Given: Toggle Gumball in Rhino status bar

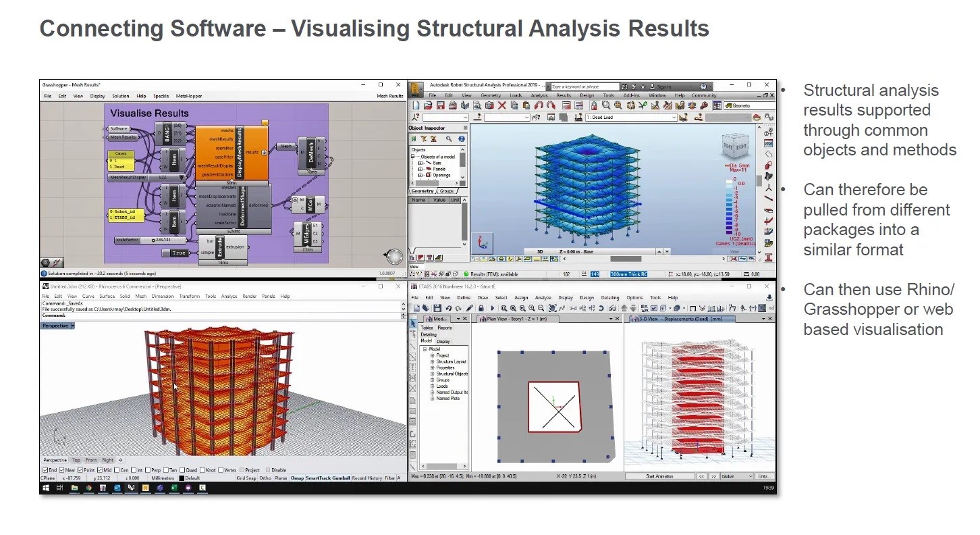Looking at the screenshot, I should pyautogui.click(x=341, y=478).
